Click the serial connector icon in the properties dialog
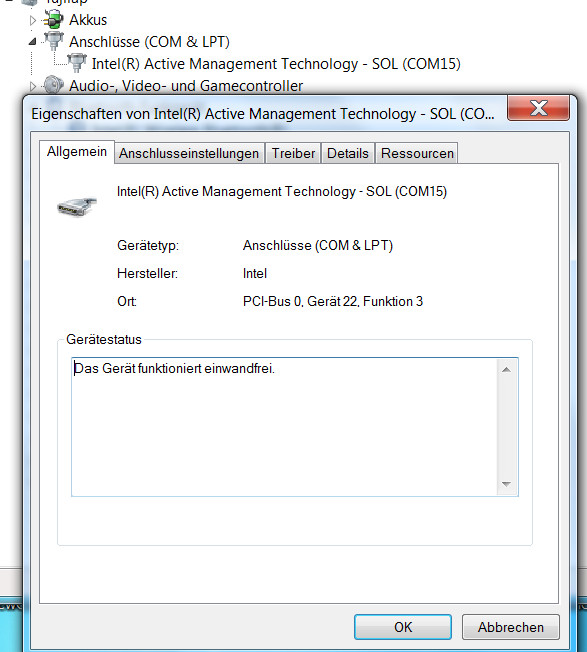587x652 pixels. point(77,206)
